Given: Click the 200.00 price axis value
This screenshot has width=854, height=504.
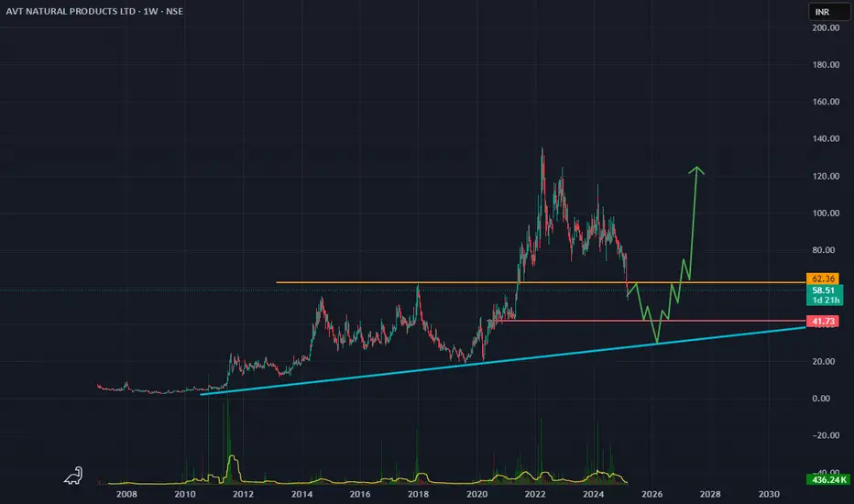Looking at the screenshot, I should 826,27.
